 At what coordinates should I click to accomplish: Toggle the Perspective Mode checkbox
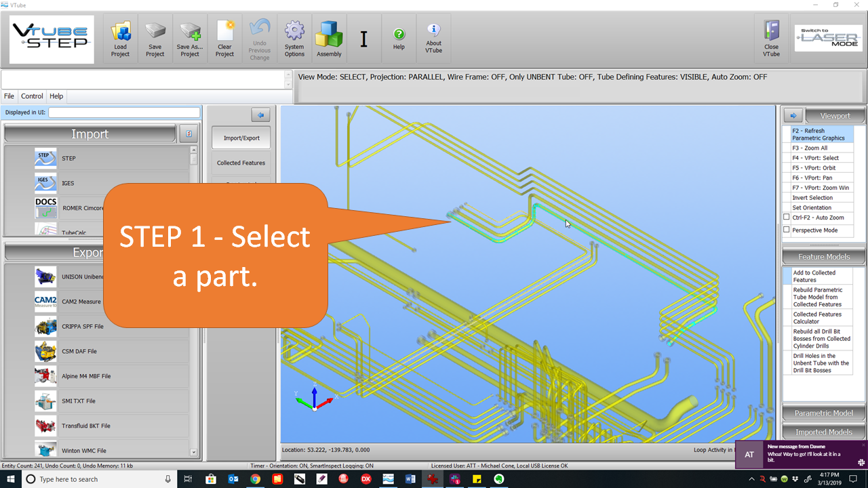787,230
